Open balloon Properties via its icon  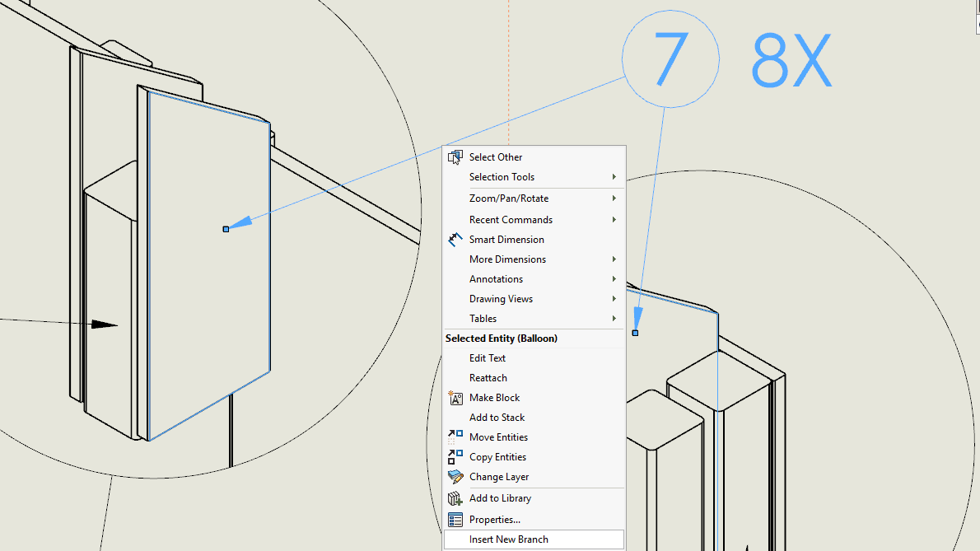(x=455, y=520)
